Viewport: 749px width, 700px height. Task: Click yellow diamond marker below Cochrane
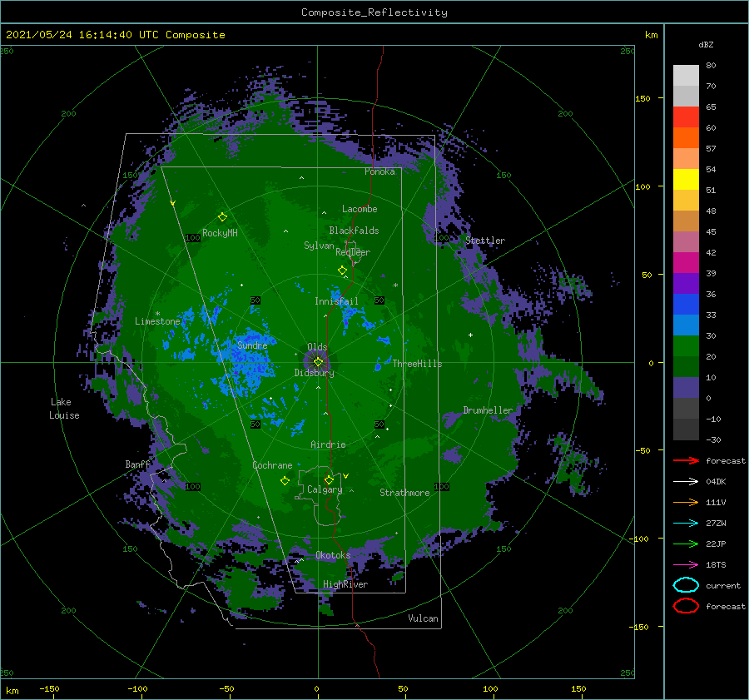point(285,481)
